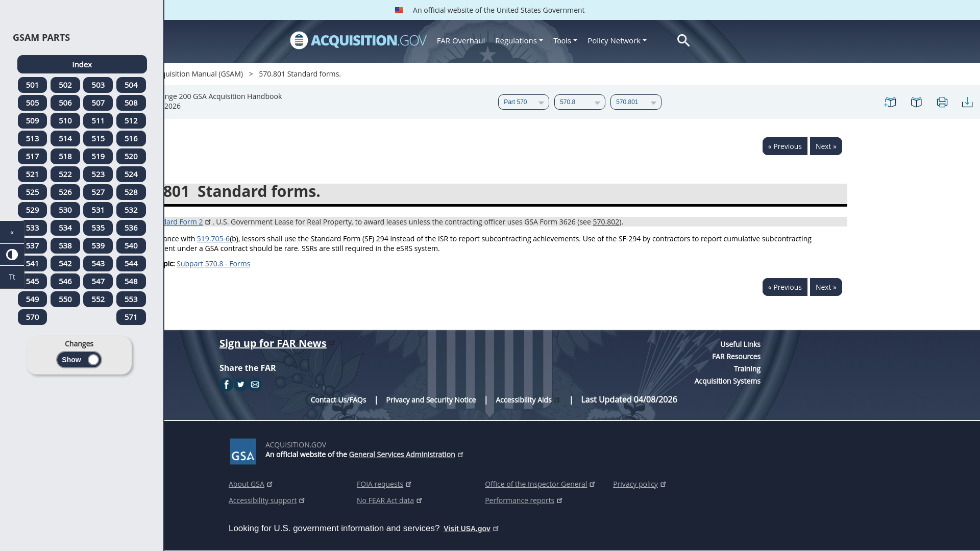
Task: Open the 570.8 subpart dropdown
Action: [580, 102]
